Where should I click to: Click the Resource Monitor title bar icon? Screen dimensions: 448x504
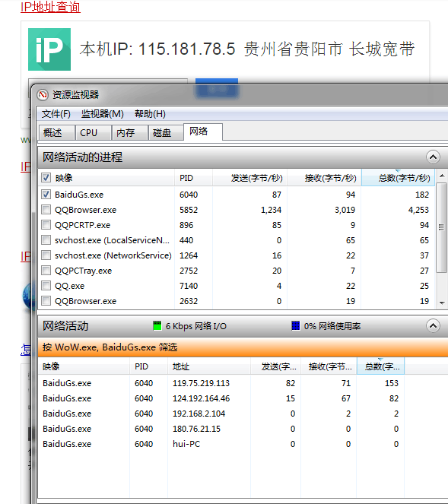43,95
